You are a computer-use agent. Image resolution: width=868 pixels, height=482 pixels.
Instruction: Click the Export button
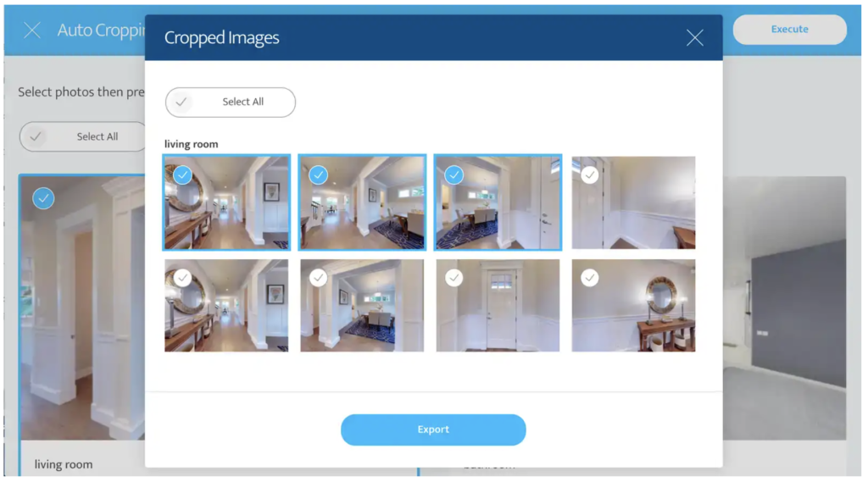point(433,429)
